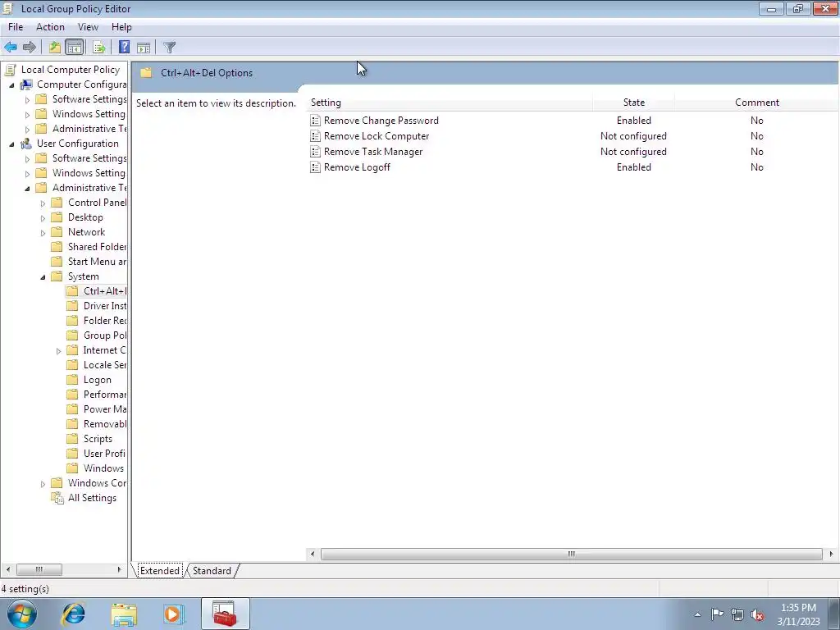The height and width of the screenshot is (630, 840).
Task: Click the Computer Configuration node icon
Action: 26,84
